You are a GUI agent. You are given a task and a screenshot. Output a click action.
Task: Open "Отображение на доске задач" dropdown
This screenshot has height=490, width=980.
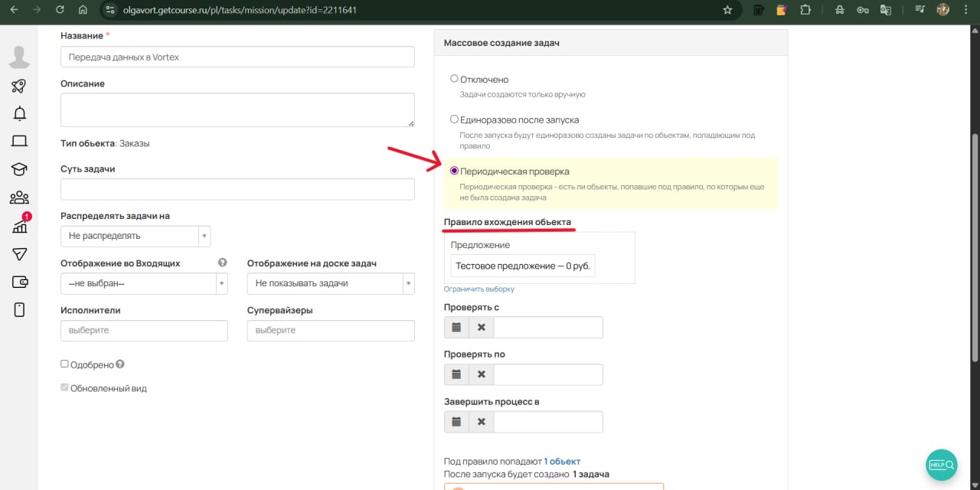coord(330,283)
